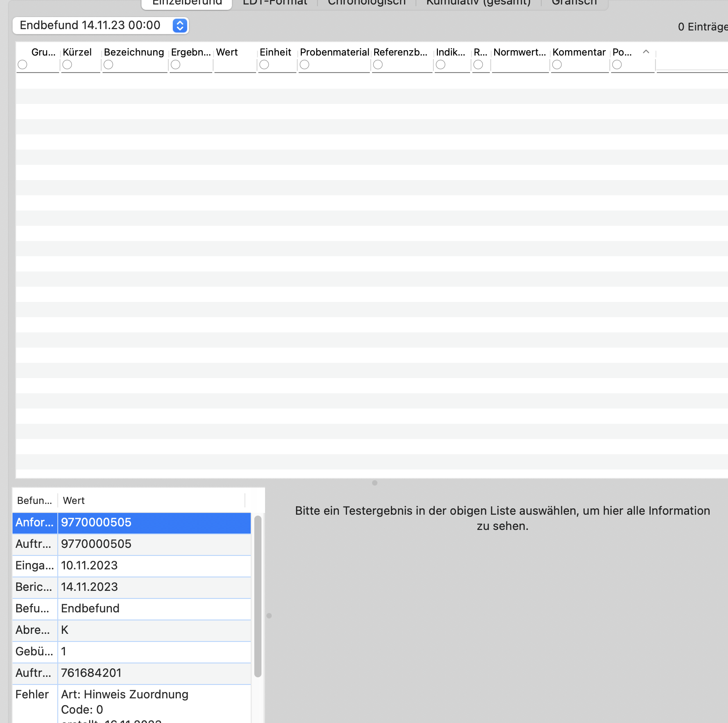Select the Abre... row with K
Viewport: 728px width, 723px height.
pos(132,630)
